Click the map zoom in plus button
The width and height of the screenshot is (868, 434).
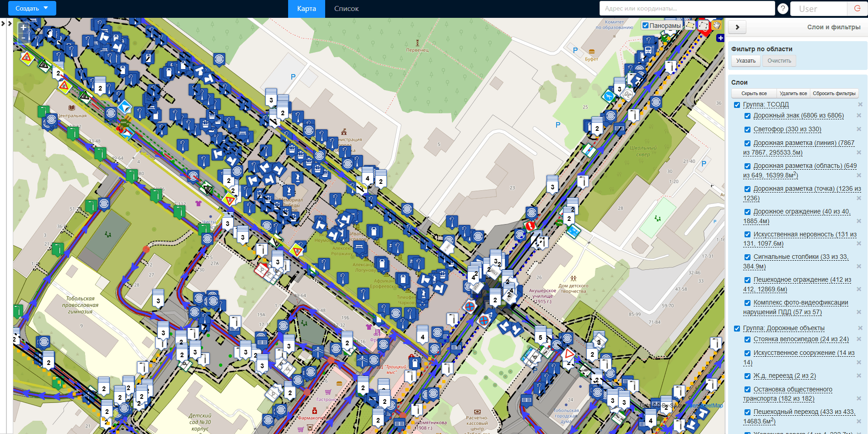23,27
